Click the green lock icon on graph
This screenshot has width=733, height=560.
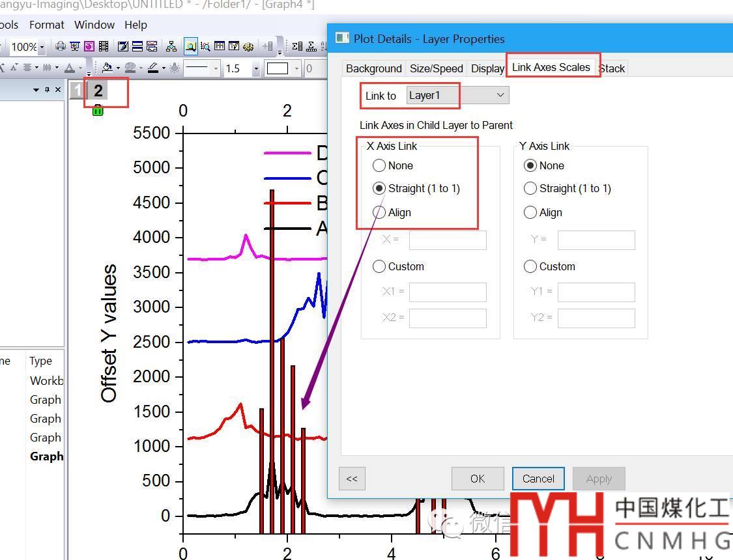(x=98, y=111)
